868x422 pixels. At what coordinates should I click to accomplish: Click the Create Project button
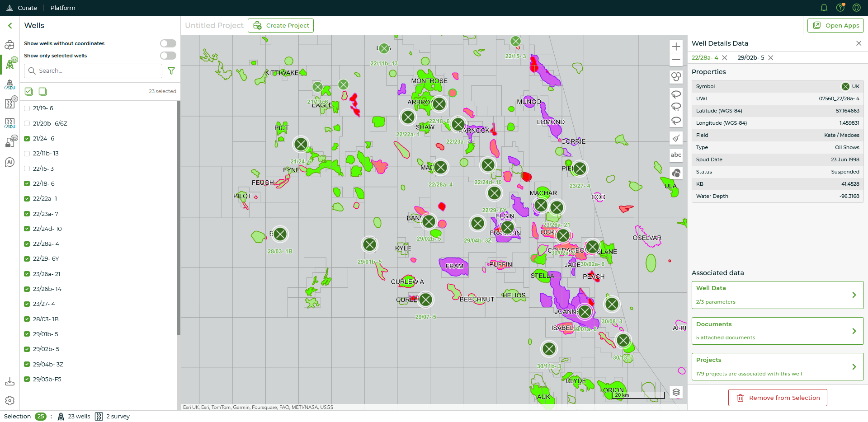(281, 26)
